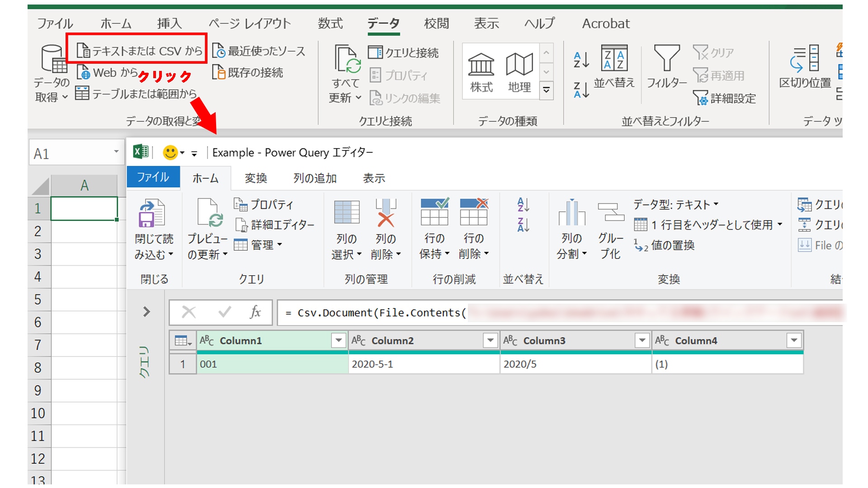Switch to Excel ホーム tab

(x=116, y=23)
